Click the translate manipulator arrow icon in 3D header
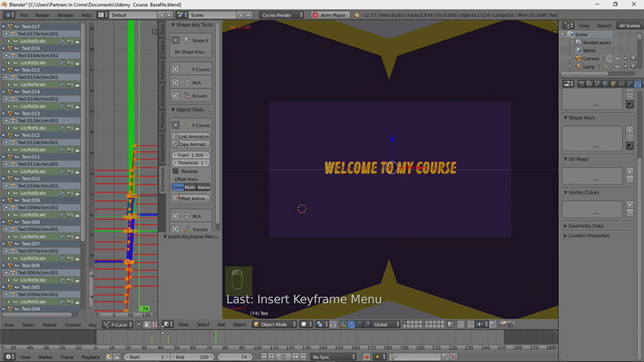The width and height of the screenshot is (644, 362). coord(351,324)
